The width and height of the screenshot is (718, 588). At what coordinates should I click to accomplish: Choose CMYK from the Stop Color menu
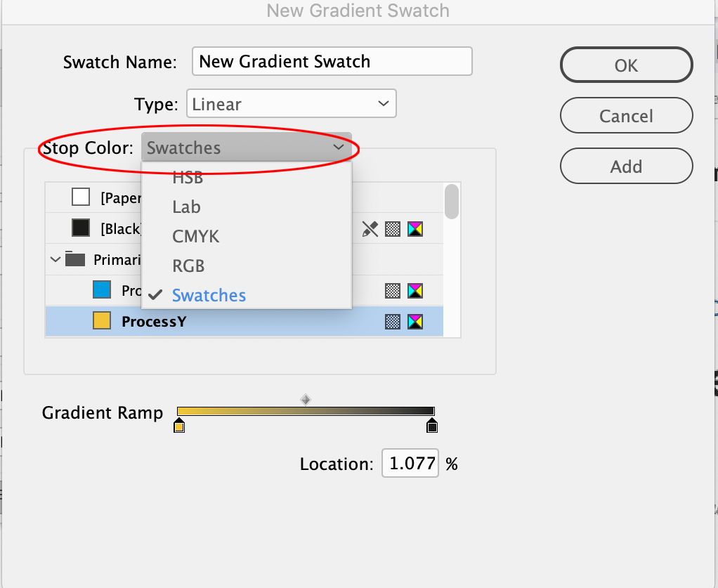pyautogui.click(x=195, y=236)
